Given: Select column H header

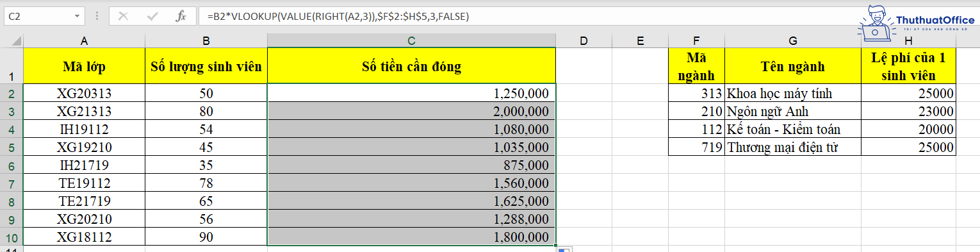Looking at the screenshot, I should (908, 41).
